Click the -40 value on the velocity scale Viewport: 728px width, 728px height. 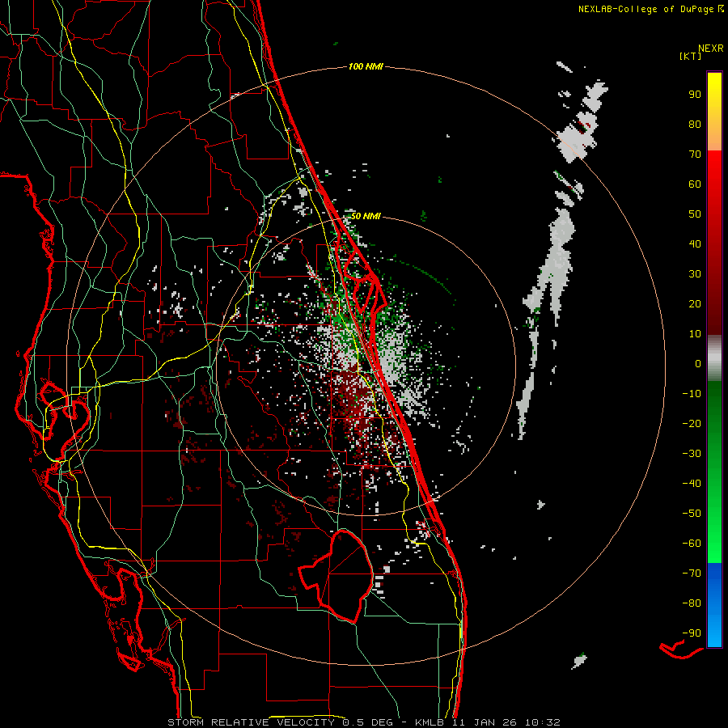(x=692, y=484)
